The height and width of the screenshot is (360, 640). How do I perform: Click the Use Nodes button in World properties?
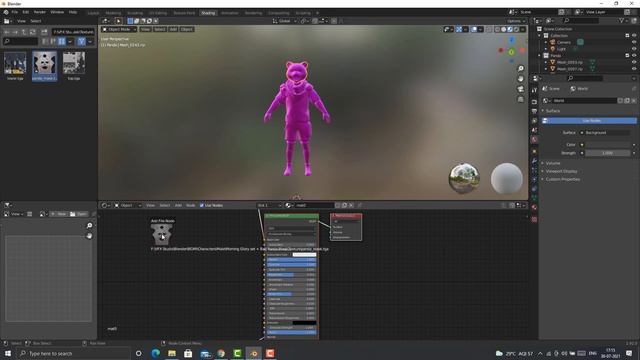589,121
